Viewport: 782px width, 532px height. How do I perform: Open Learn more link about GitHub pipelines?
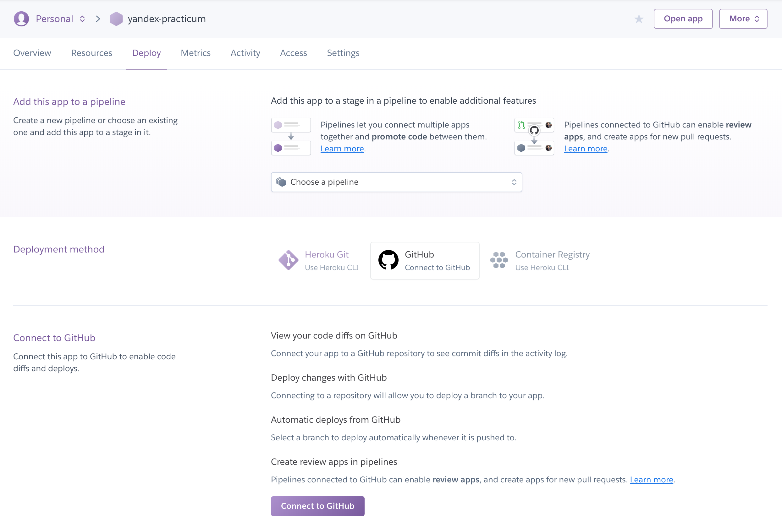pyautogui.click(x=586, y=149)
